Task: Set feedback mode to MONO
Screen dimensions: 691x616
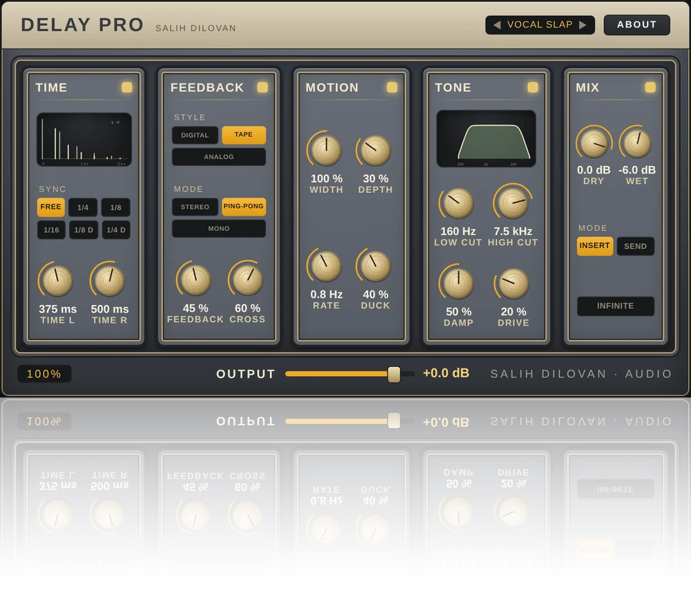Action: click(x=218, y=228)
